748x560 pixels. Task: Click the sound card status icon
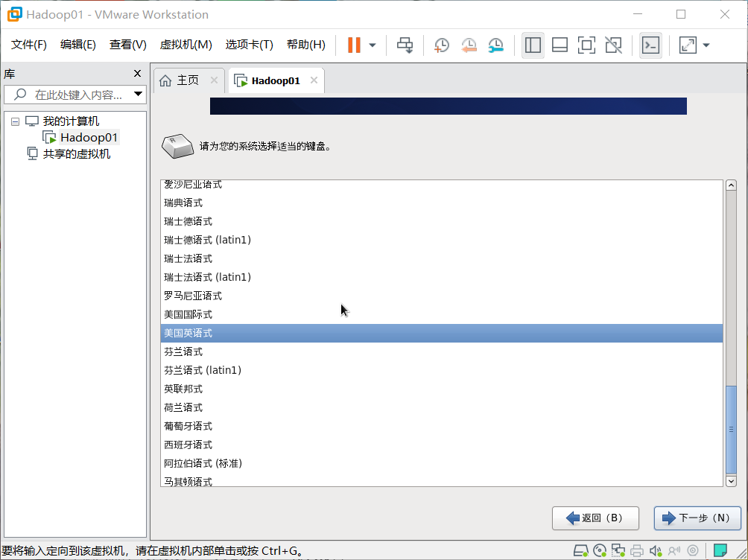point(656,551)
